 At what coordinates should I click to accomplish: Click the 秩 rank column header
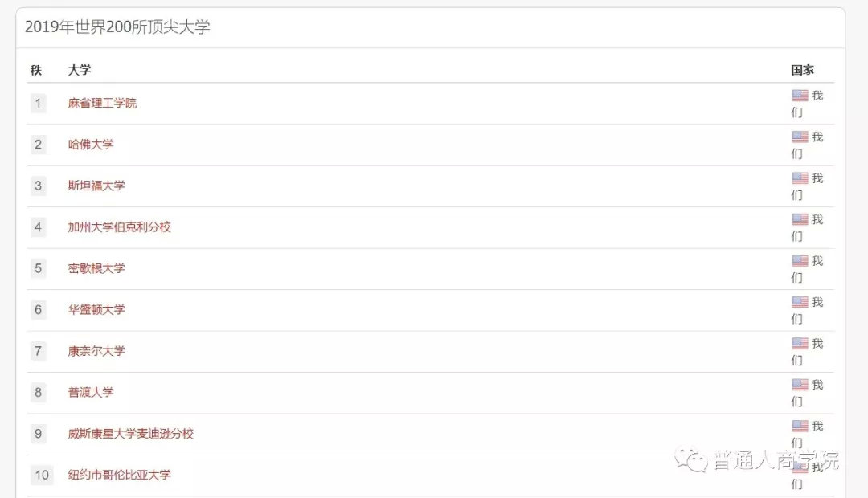(35, 70)
